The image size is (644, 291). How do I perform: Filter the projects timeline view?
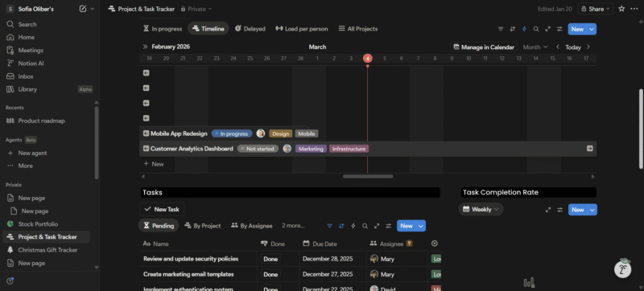501,29
